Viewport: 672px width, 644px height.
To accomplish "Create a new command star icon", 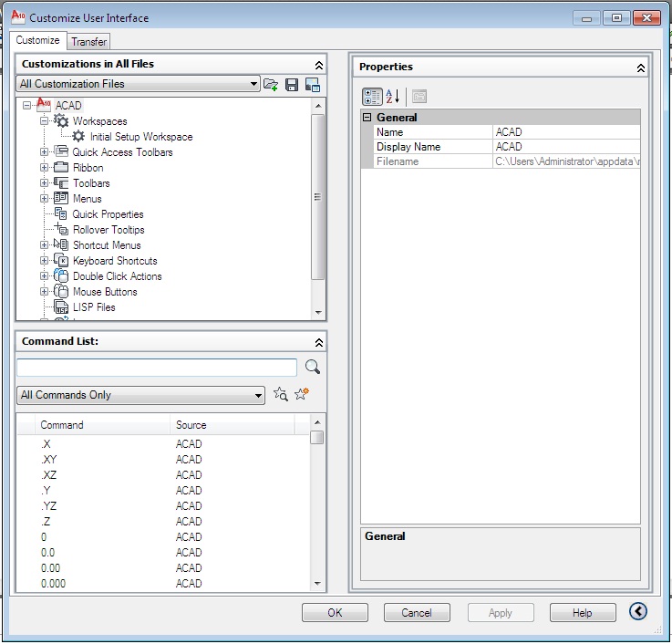I will [302, 393].
